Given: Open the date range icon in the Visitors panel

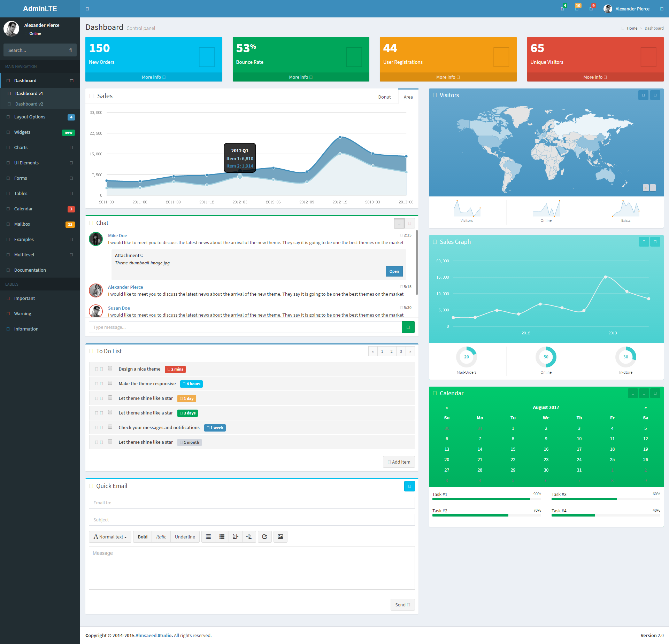Looking at the screenshot, I should tap(644, 95).
